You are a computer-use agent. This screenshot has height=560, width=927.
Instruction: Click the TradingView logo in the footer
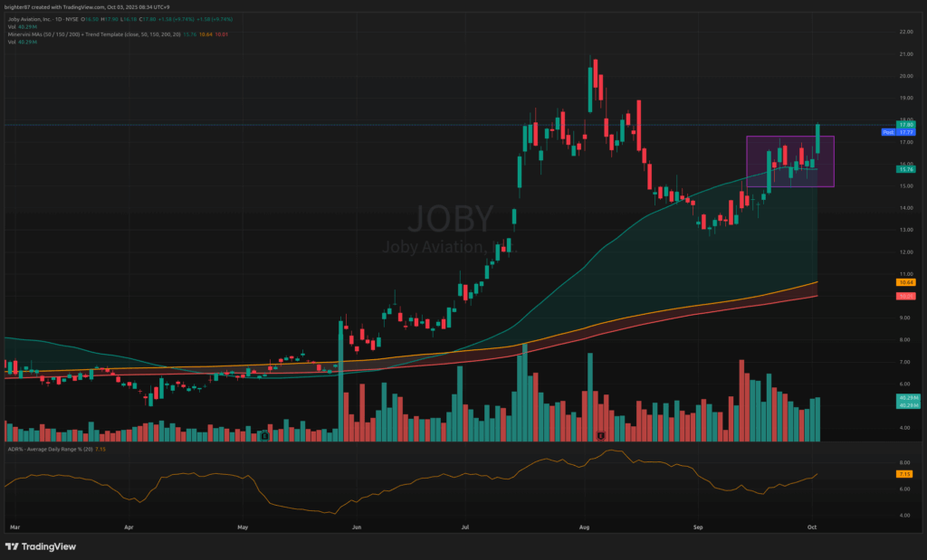click(x=41, y=546)
